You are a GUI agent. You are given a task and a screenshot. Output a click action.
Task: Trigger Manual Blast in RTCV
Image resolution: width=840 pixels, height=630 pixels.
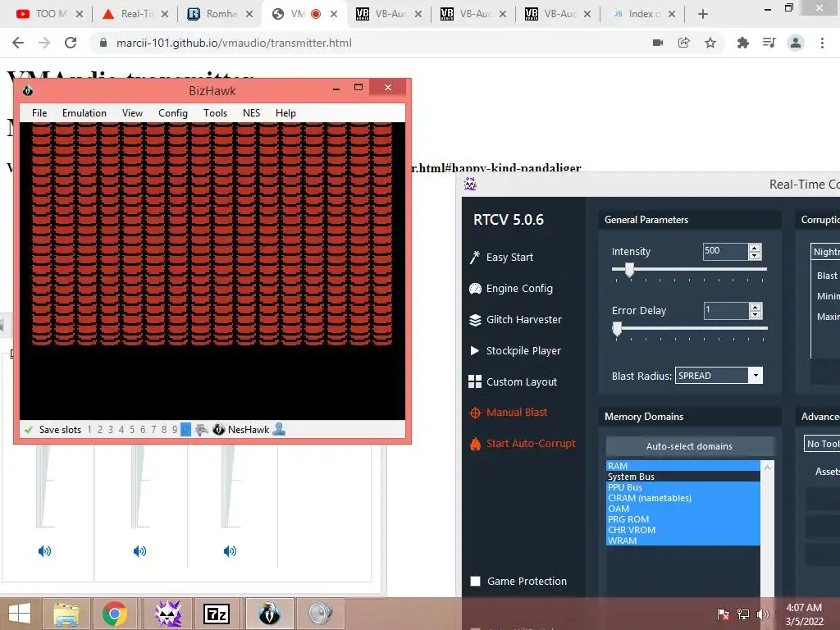(x=508, y=413)
